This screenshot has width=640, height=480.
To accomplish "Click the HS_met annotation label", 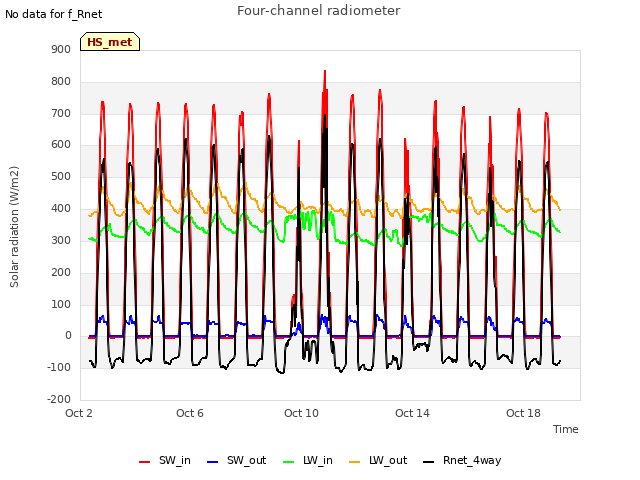I will point(110,42).
